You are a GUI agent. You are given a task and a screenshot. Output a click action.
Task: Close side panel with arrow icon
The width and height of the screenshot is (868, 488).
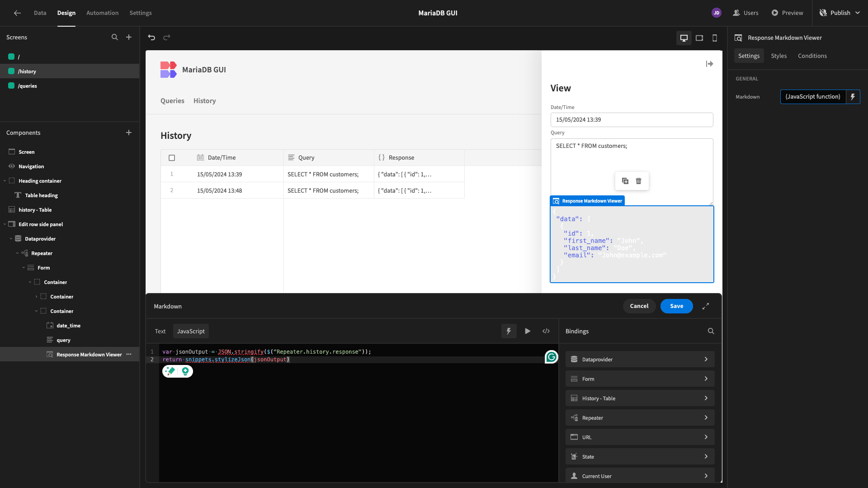(x=709, y=64)
